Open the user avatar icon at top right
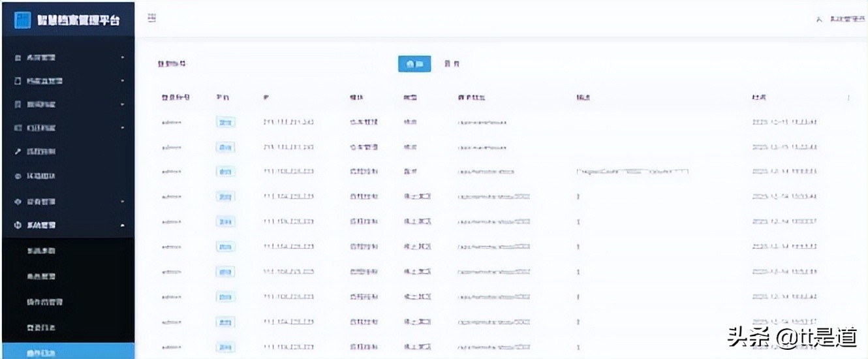 click(819, 20)
